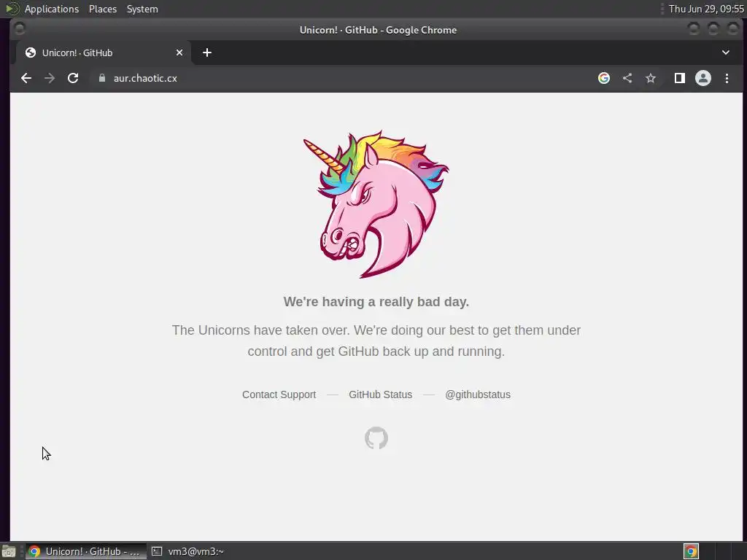Select the Unicorn! · GitHub tab
This screenshot has height=560, width=747.
[104, 52]
